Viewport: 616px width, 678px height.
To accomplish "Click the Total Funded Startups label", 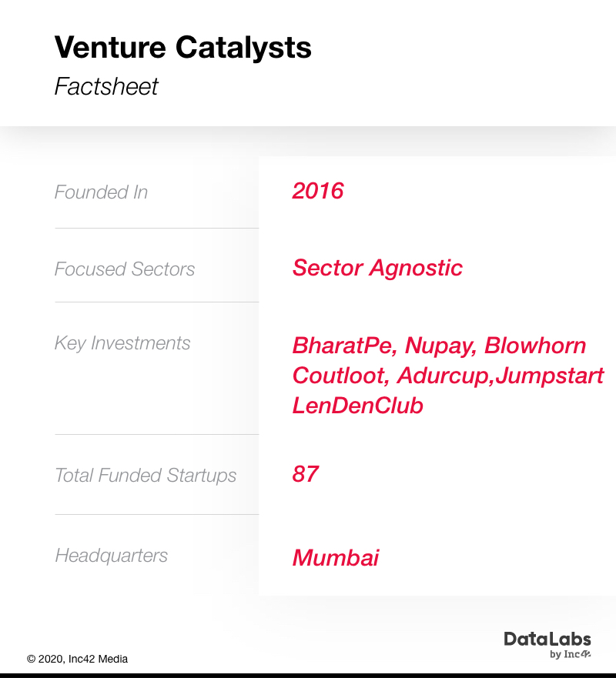I will 146,475.
